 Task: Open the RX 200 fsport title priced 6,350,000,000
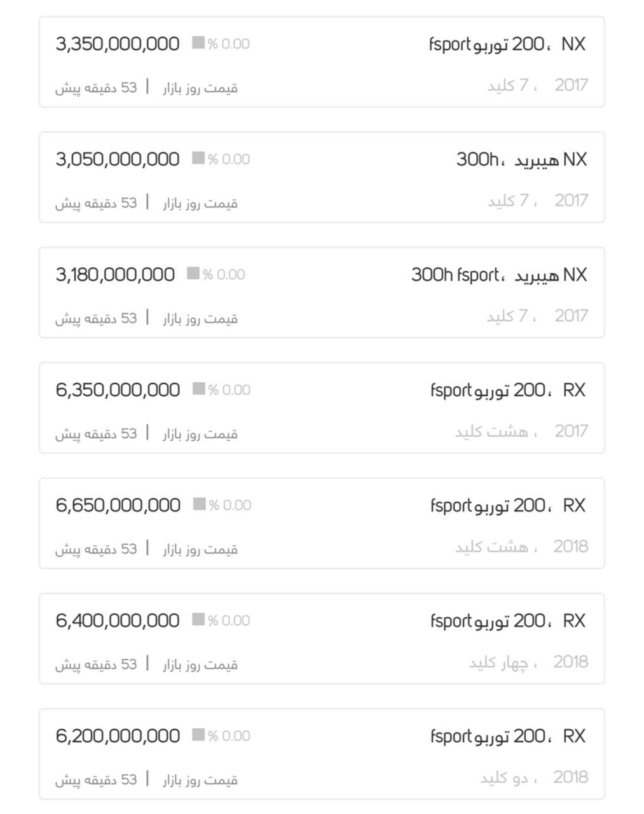point(508,390)
